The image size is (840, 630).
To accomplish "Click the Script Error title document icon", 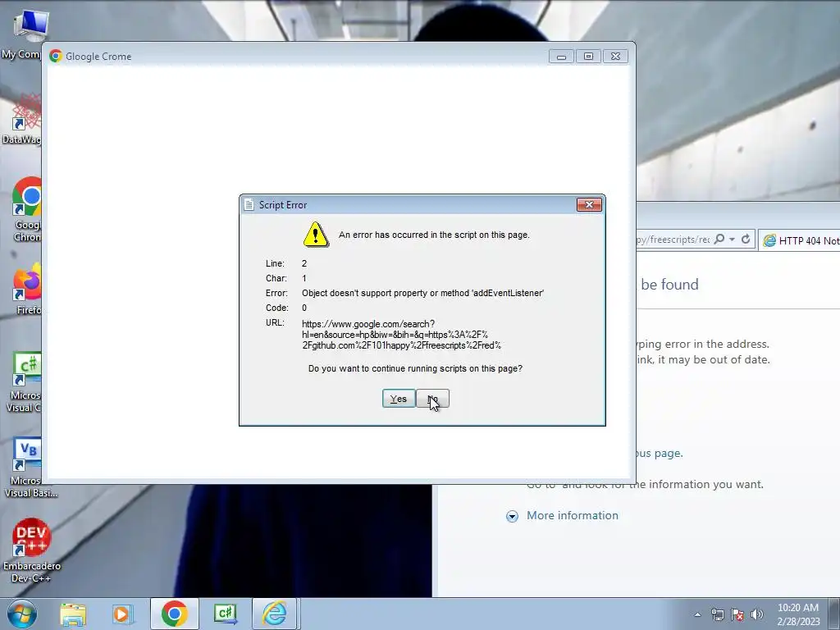I will point(249,204).
